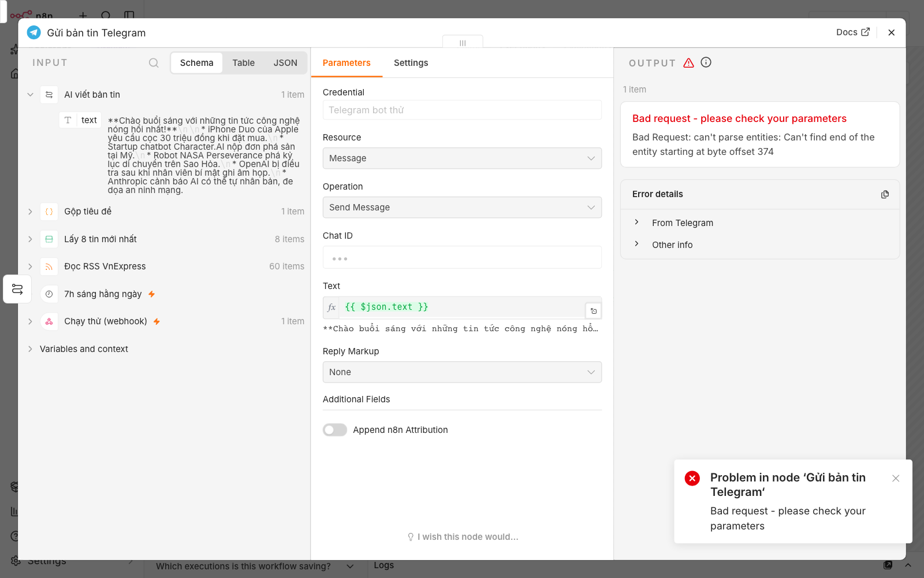Click the Telegram logo in dialog header

pos(34,32)
